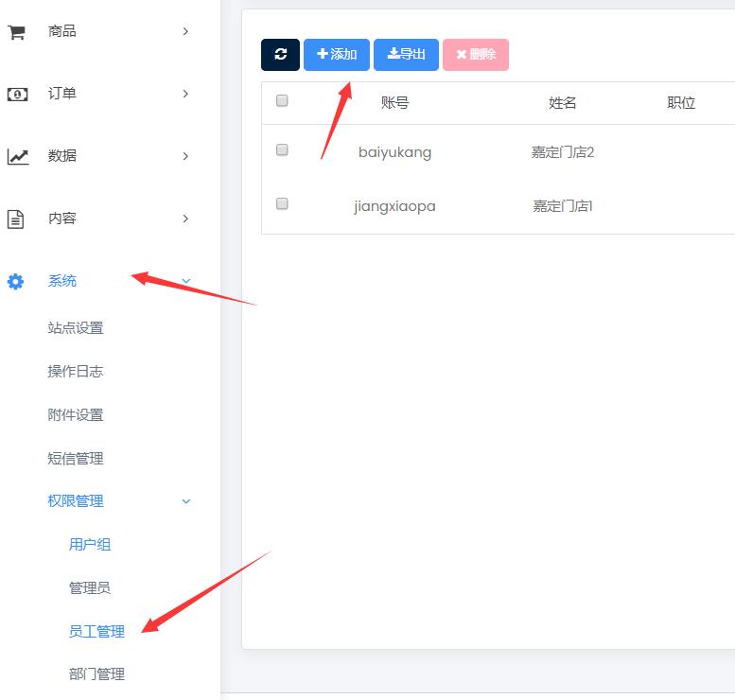Screen dimensions: 735x700
Task: Toggle the select-all checkbox in table header
Action: (x=282, y=101)
